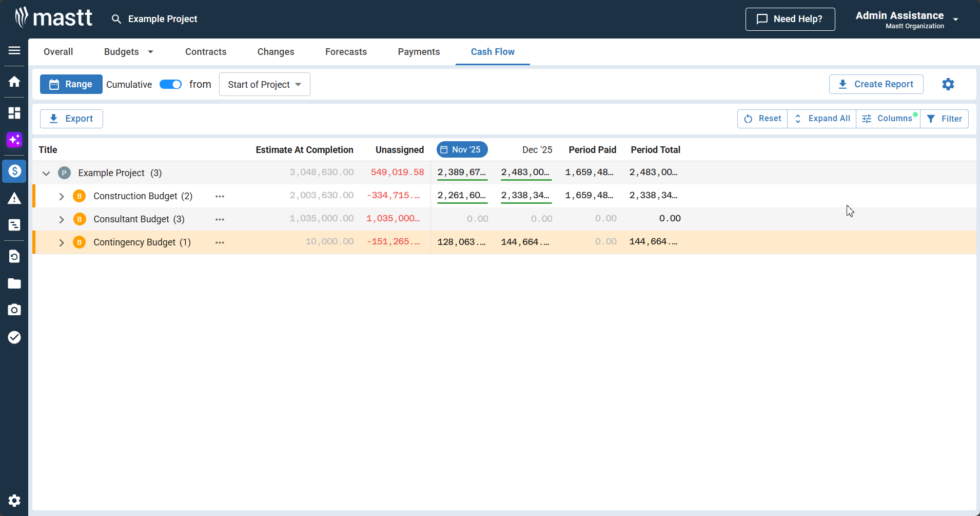
Task: Collapse the Example Project row
Action: click(x=46, y=174)
